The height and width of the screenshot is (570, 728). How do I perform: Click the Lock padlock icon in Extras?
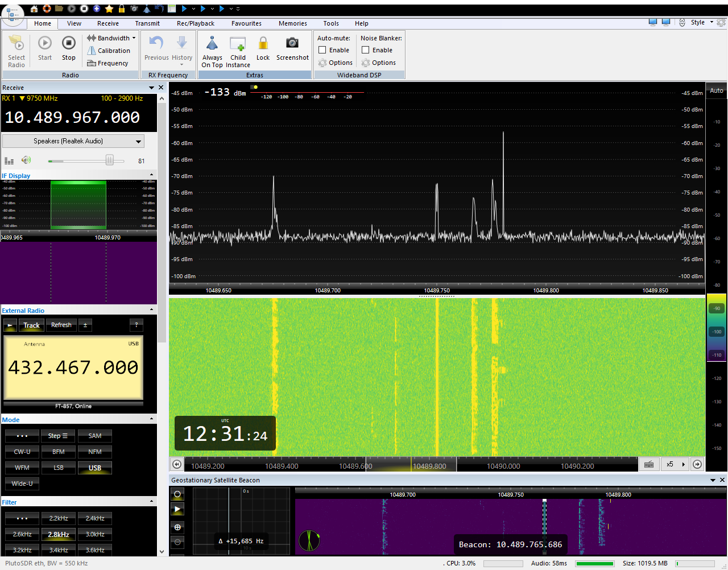coord(263,44)
